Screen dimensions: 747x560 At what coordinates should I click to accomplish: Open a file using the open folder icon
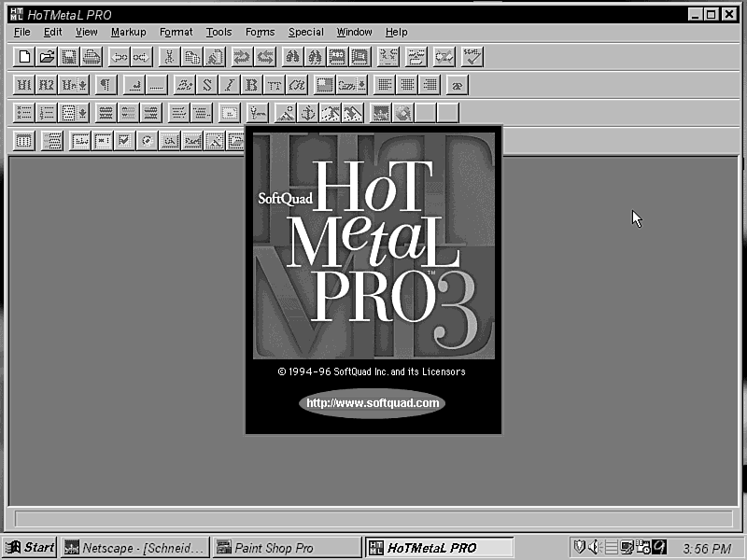coord(47,57)
